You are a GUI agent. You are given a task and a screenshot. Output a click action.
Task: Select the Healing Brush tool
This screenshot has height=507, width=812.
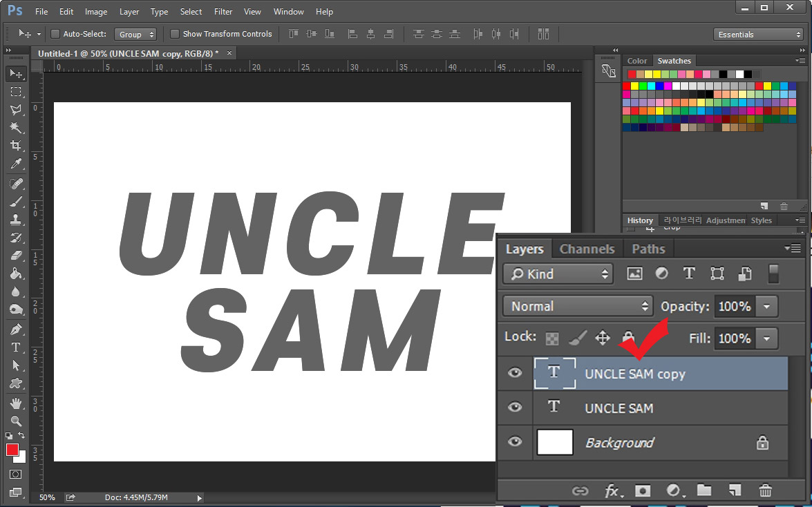pyautogui.click(x=16, y=183)
